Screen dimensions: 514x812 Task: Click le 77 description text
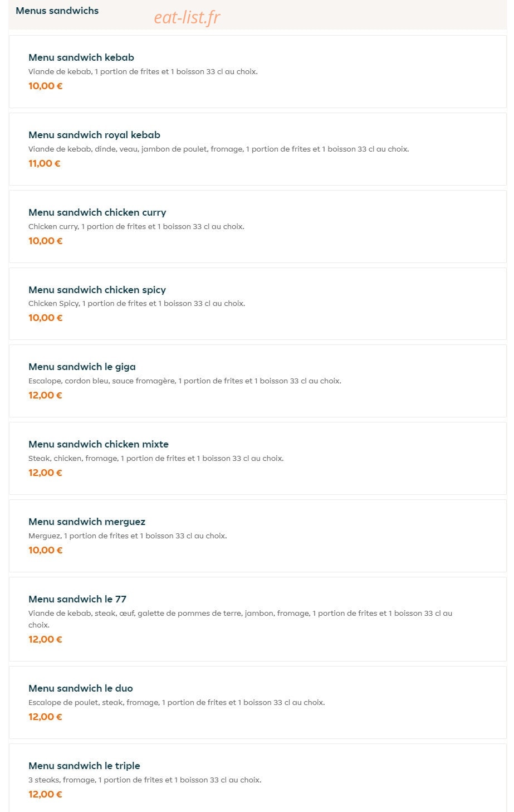point(240,619)
